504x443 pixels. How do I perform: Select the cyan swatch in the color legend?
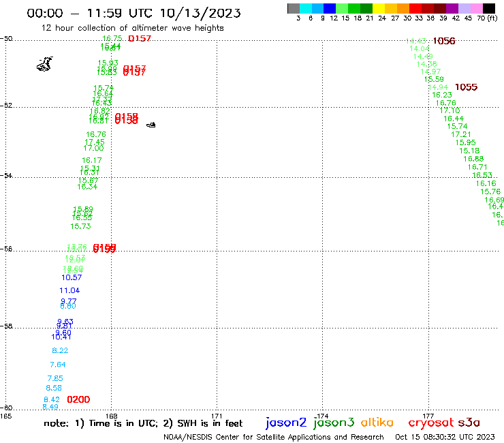tap(306, 8)
